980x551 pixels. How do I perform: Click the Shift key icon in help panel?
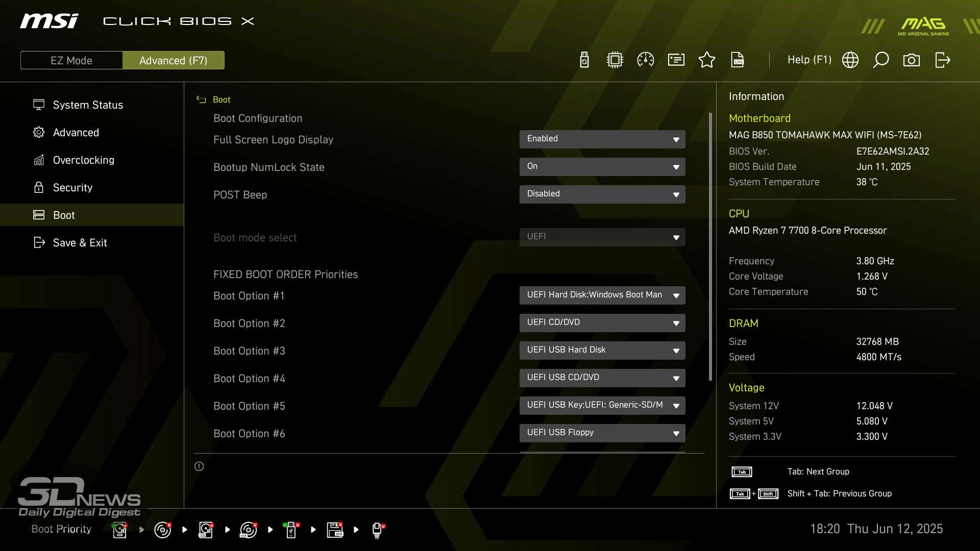click(768, 494)
